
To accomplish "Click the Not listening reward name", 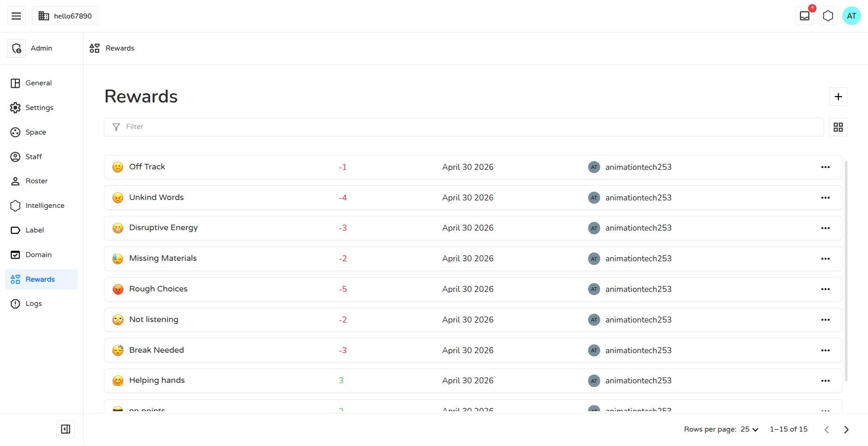I will (154, 319).
